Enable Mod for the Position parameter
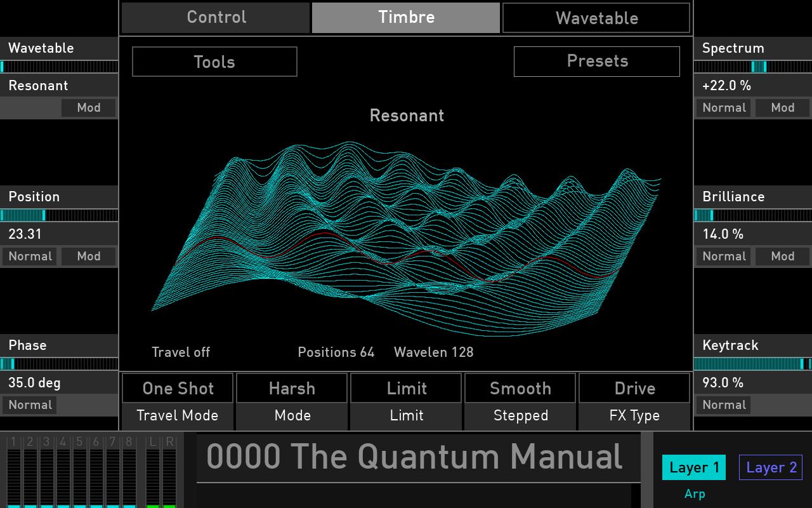This screenshot has width=812, height=508. point(88,256)
